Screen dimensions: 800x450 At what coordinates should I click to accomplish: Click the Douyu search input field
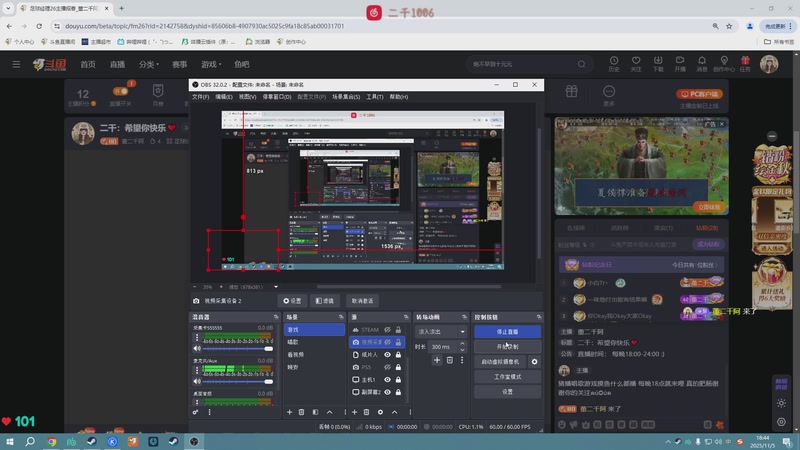(x=522, y=64)
